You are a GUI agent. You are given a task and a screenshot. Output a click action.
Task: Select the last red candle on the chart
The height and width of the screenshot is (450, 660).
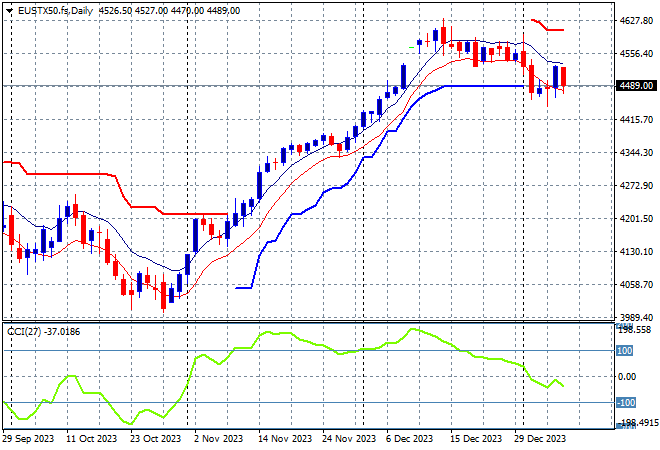click(x=564, y=77)
